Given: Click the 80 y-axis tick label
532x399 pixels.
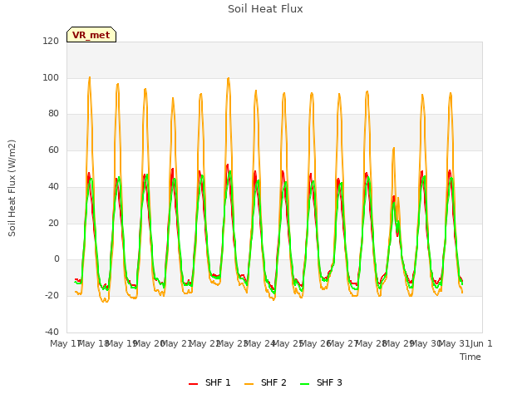Looking at the screenshot, I should tap(53, 114).
